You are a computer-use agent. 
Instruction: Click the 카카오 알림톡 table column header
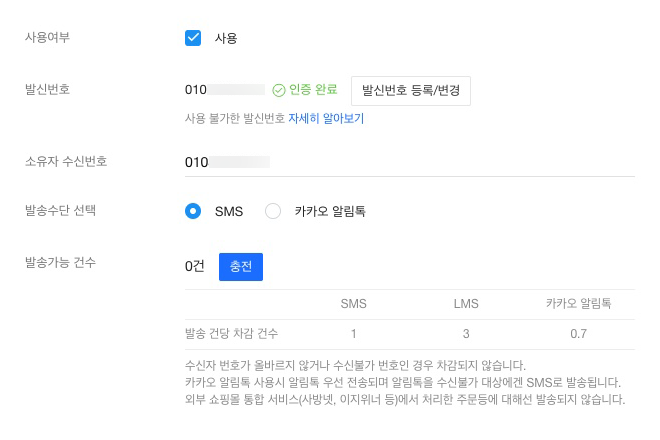click(x=578, y=302)
